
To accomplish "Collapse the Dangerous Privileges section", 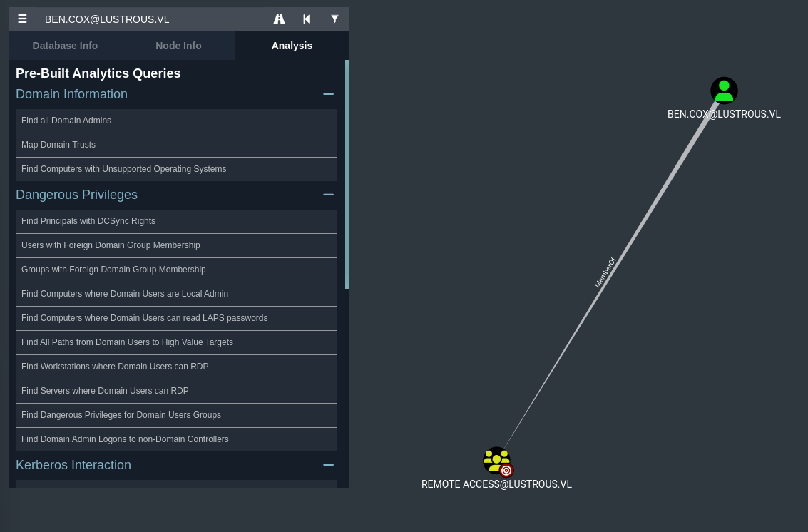I will (328, 195).
